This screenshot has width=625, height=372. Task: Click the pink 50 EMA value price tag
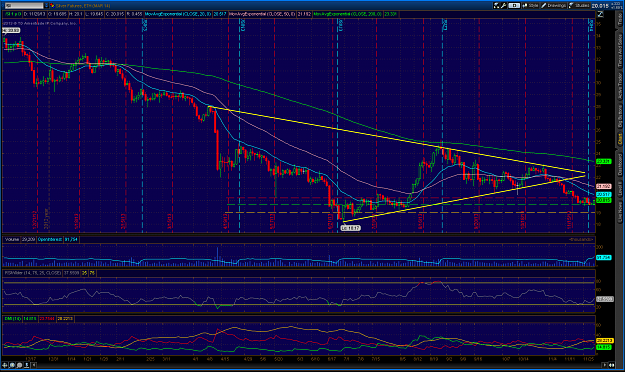coord(603,186)
